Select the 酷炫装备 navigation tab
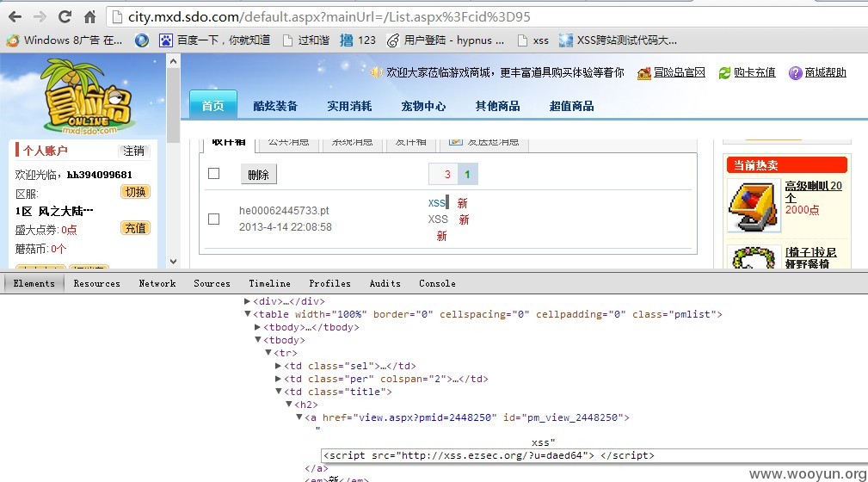 click(275, 106)
